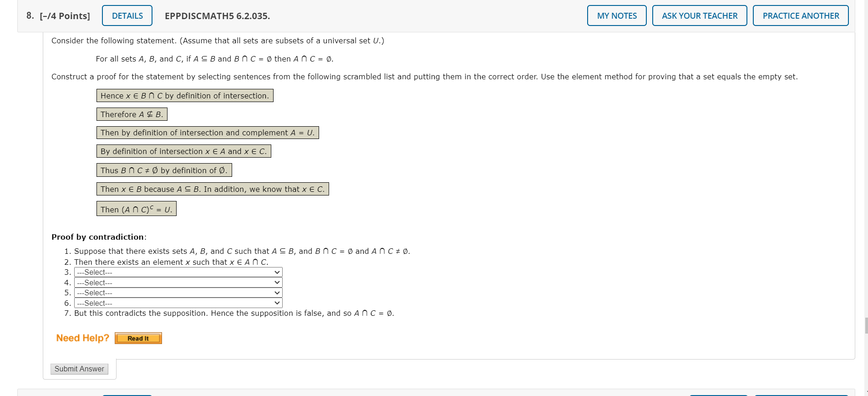Viewport: 868px width, 396px height.
Task: Select sentence 'Thus B ∩ C ≠ Ø by definition of Ø.'
Action: [163, 170]
